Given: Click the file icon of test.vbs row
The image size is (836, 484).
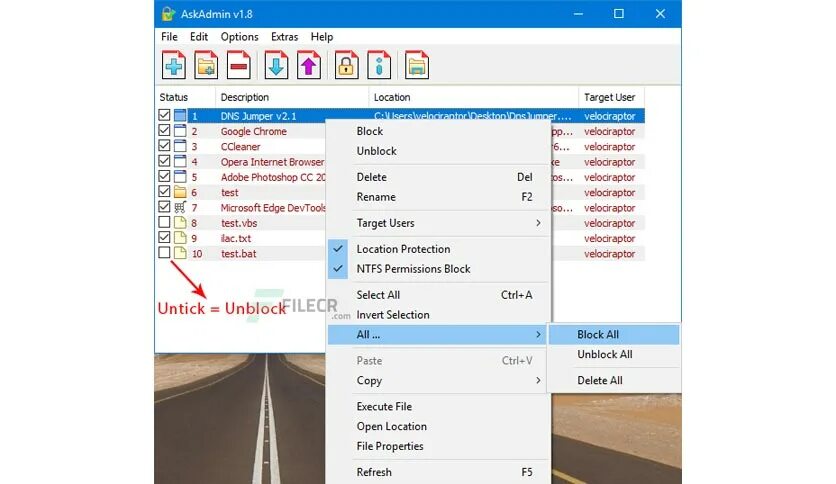Looking at the screenshot, I should 180,223.
